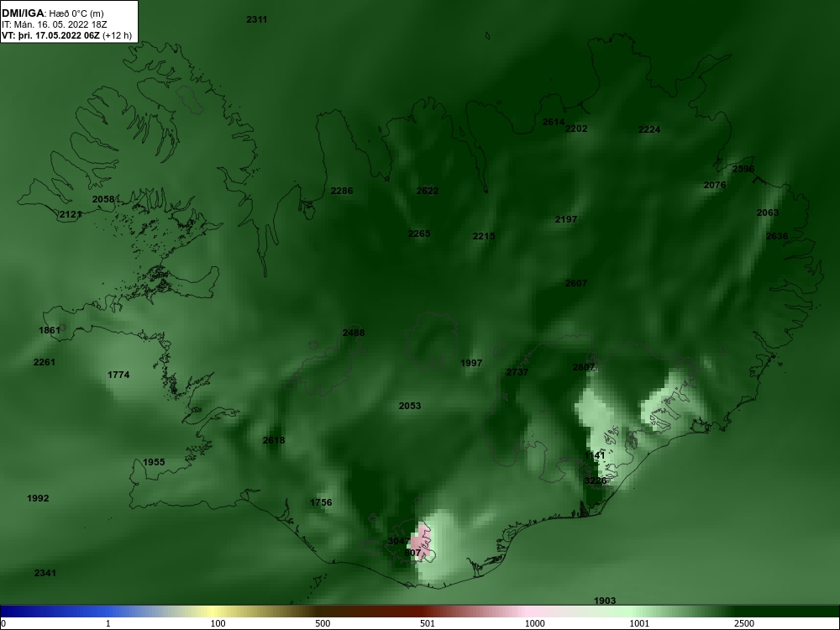Click the map value 1774
This screenshot has width=840, height=630.
pyautogui.click(x=118, y=375)
